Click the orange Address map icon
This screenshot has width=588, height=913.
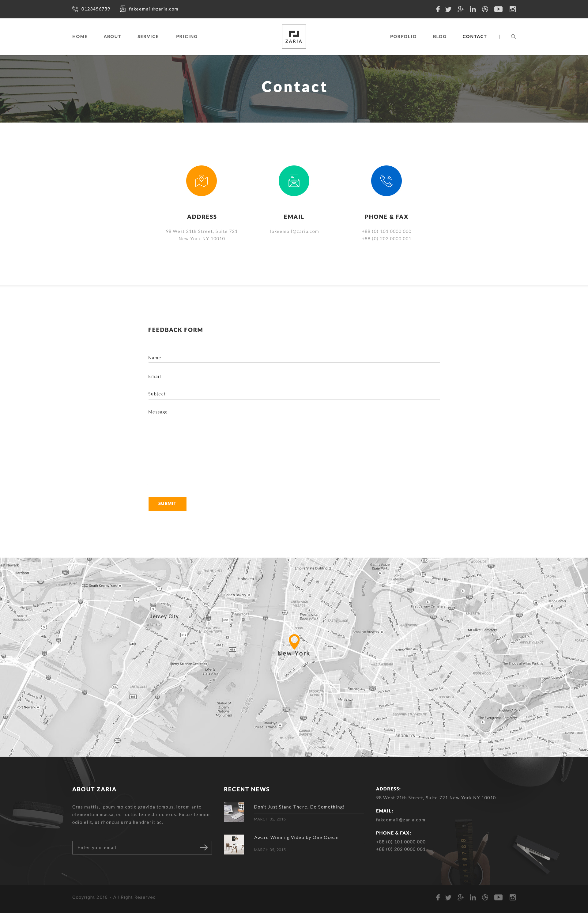tap(201, 181)
